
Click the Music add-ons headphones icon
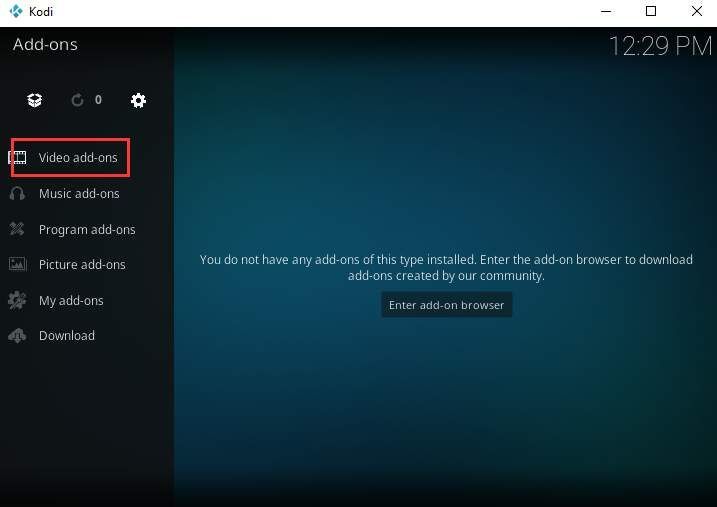pyautogui.click(x=17, y=193)
